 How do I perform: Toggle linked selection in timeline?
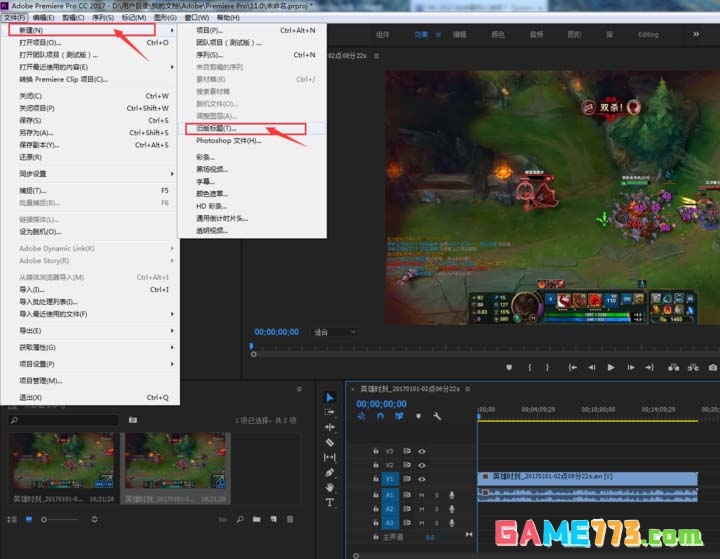click(399, 416)
